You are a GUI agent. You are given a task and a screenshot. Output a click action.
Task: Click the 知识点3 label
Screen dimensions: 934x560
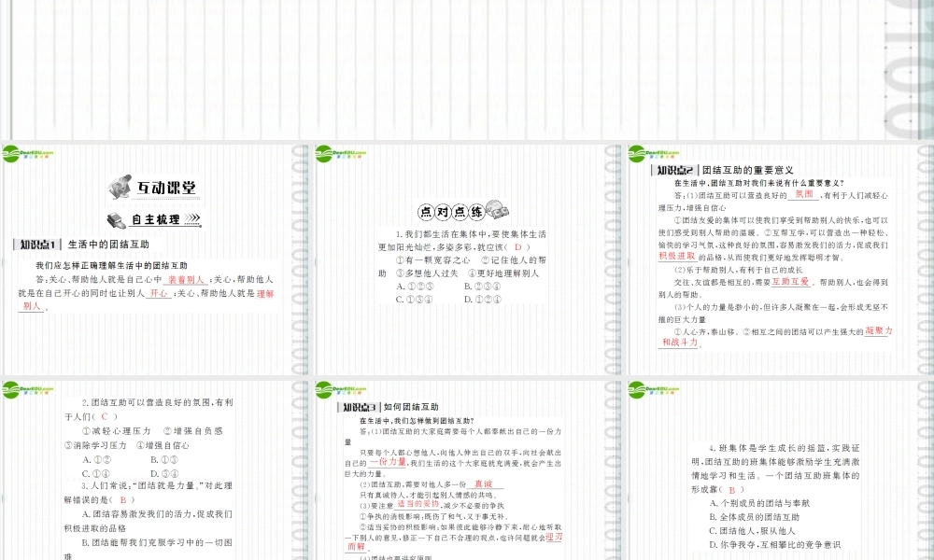coord(360,407)
